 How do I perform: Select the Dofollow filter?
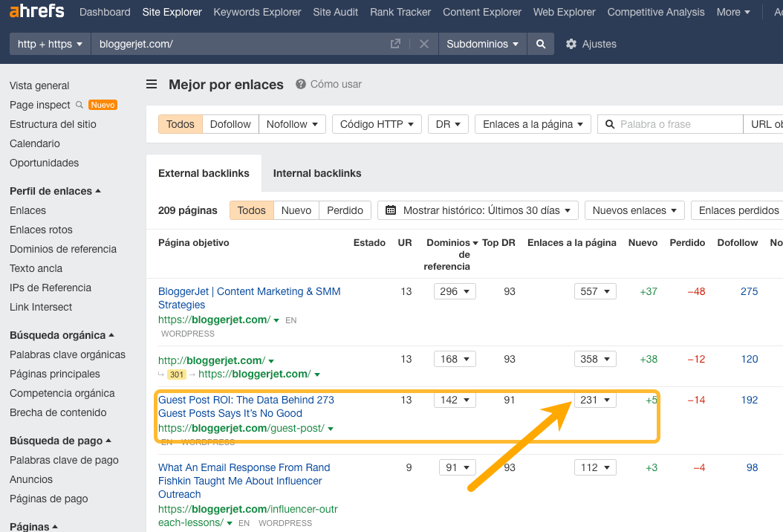pos(230,124)
